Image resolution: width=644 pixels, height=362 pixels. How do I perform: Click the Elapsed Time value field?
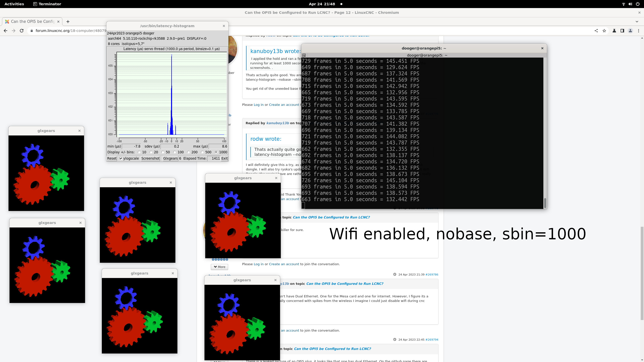(x=214, y=158)
